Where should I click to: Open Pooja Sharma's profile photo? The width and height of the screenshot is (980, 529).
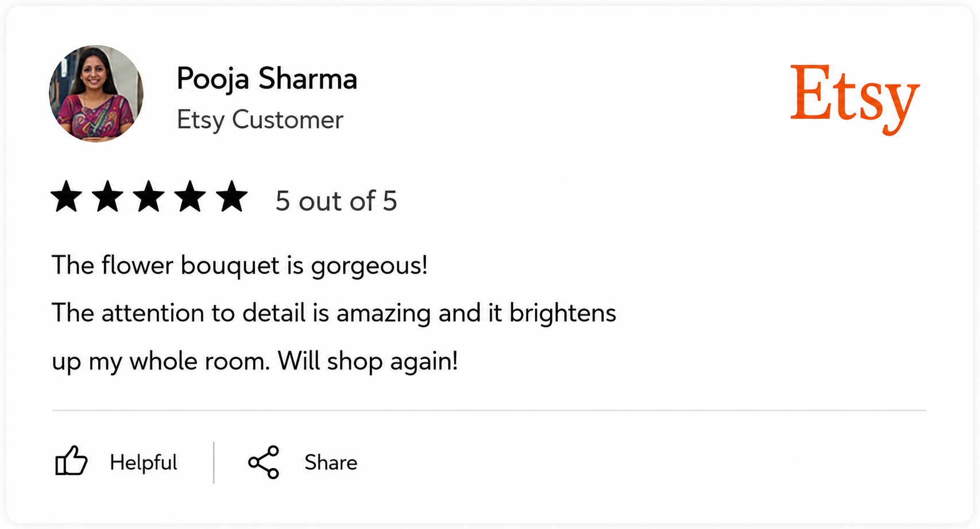point(96,94)
